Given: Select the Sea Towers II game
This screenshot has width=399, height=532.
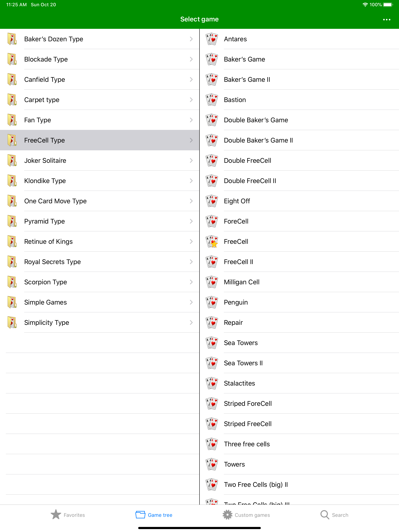Looking at the screenshot, I should (x=299, y=363).
